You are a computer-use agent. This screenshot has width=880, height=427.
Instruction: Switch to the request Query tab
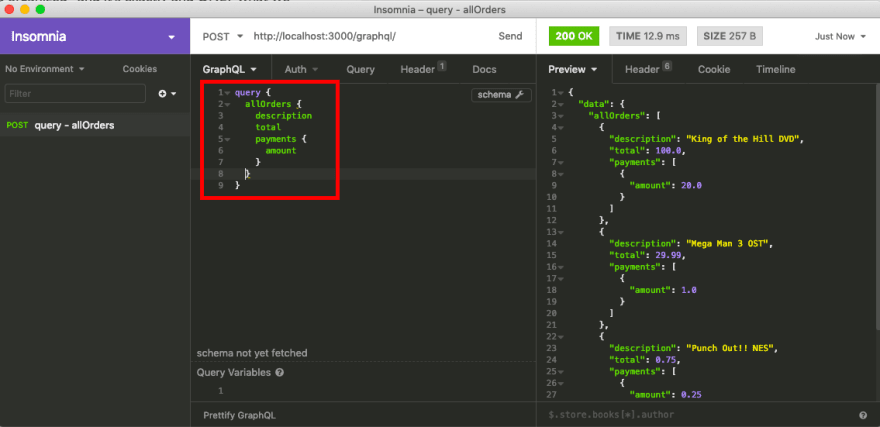point(360,69)
